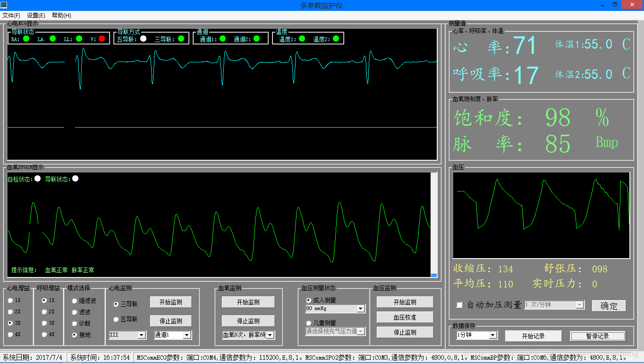The width and height of the screenshot is (644, 363).
Task: Click the 平均压 value 110
Action: coord(505,284)
